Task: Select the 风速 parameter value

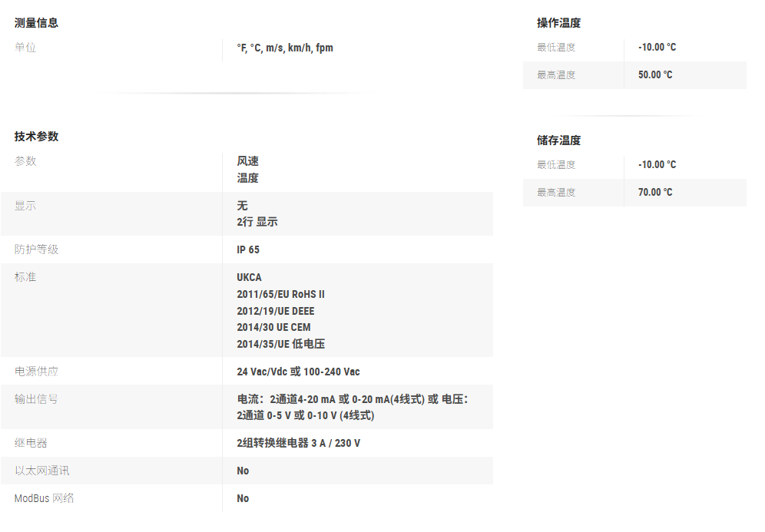Action: coord(247,161)
